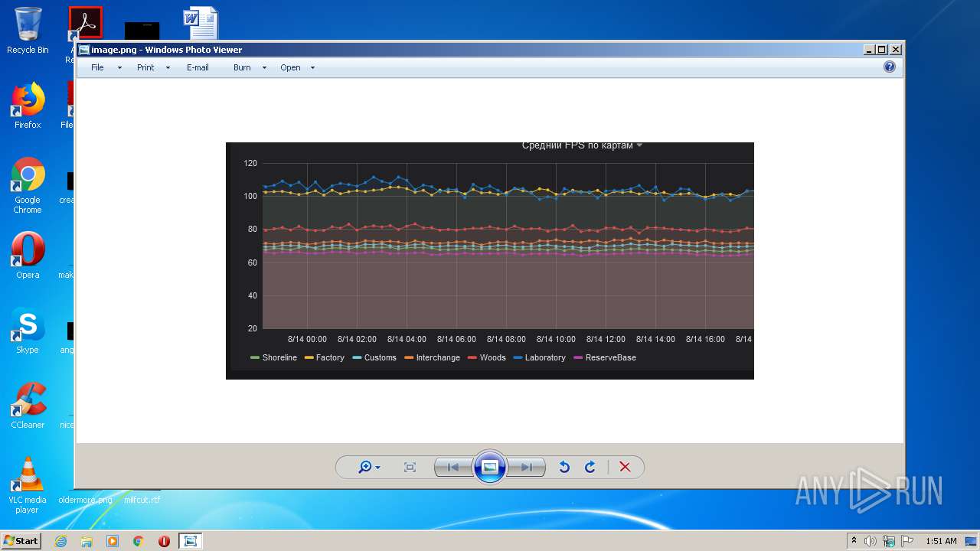980x551 pixels.
Task: Start the slide show
Action: 490,467
